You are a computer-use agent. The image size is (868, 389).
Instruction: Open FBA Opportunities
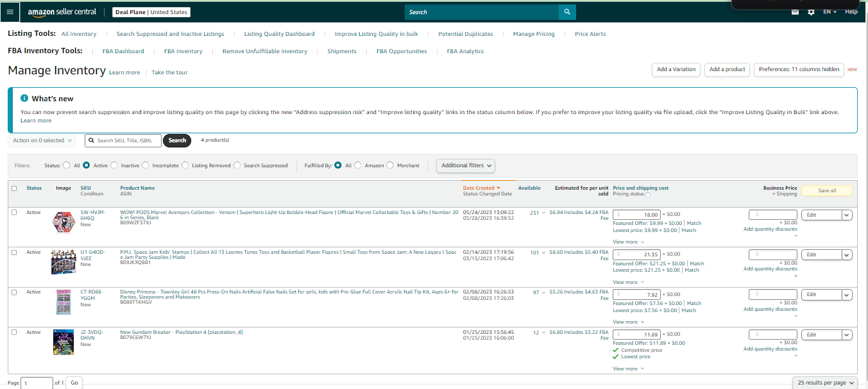tap(402, 51)
